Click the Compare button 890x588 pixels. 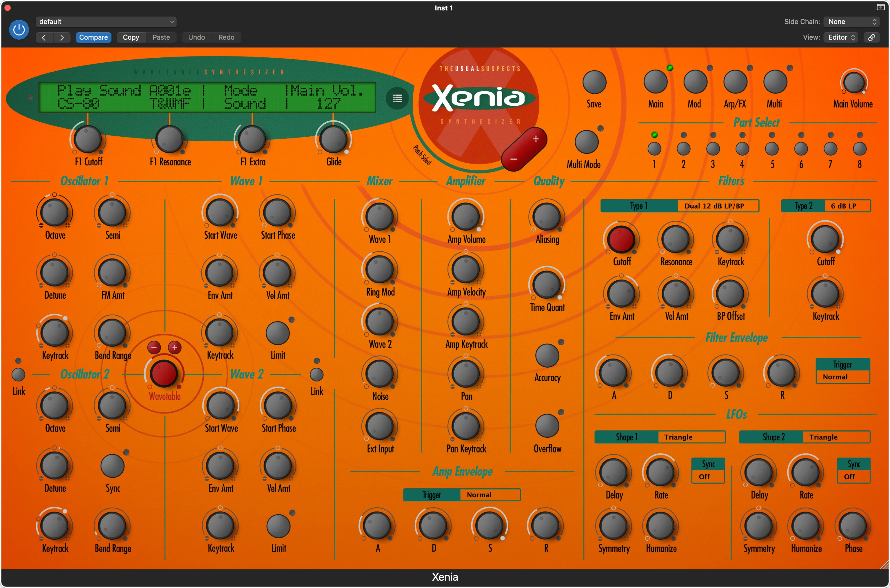pyautogui.click(x=93, y=37)
